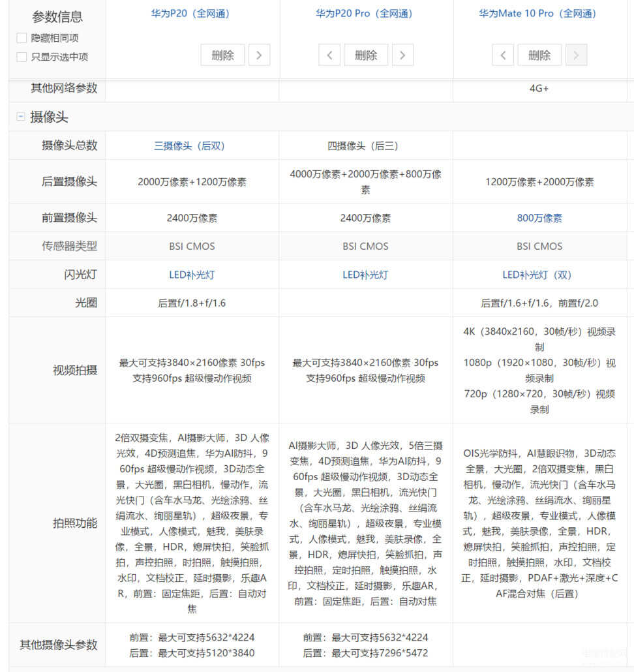634x672 pixels.
Task: Remove 华为Mate 10 Pro using 删除
Action: click(x=539, y=55)
